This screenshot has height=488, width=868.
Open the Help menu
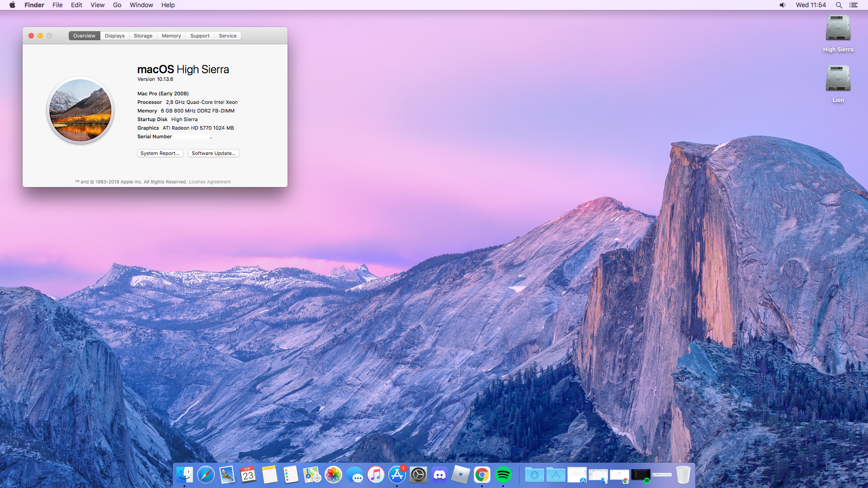click(168, 5)
